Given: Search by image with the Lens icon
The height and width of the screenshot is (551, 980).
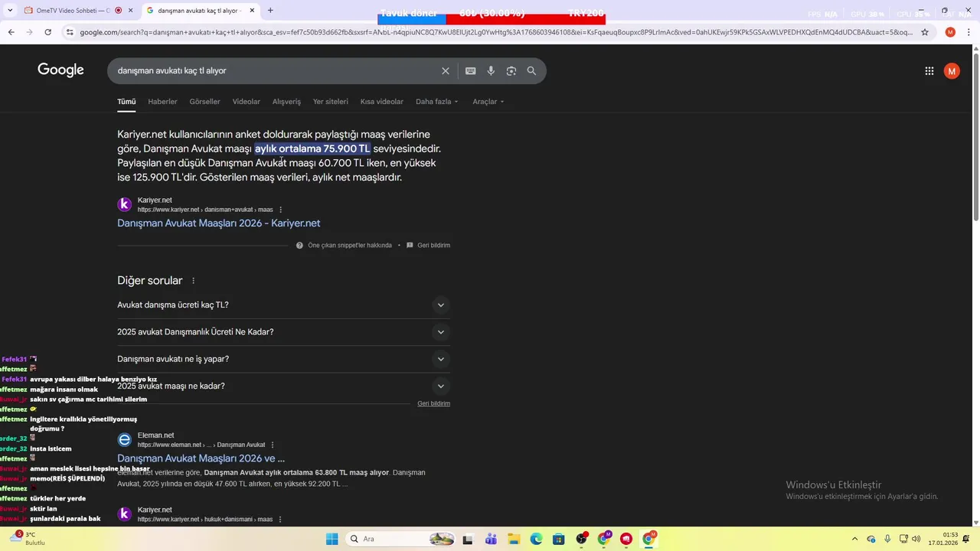Looking at the screenshot, I should click(x=511, y=70).
